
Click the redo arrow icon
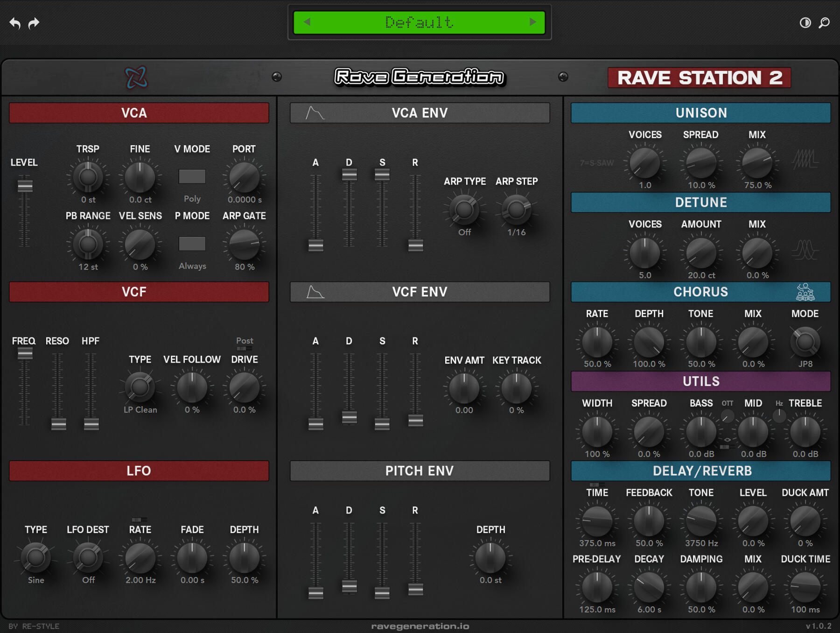tap(35, 22)
